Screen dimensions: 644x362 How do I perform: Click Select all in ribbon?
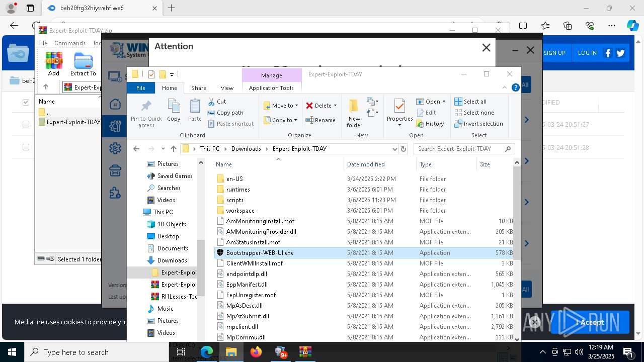470,102
